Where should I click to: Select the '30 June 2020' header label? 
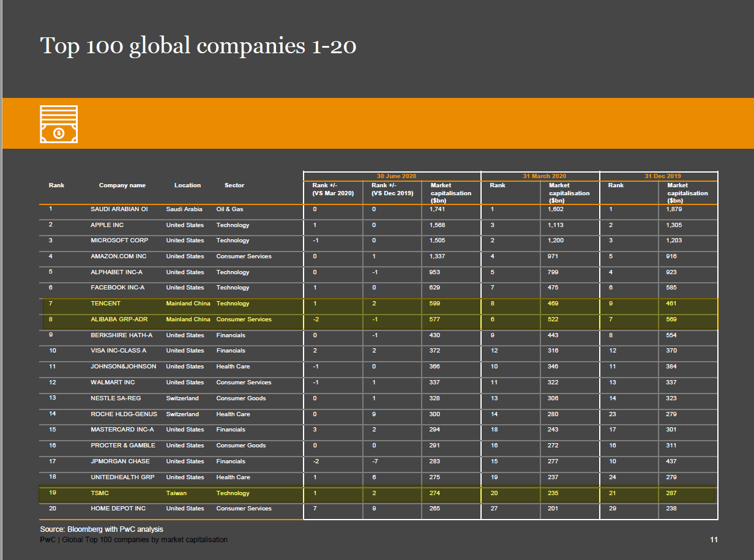397,176
